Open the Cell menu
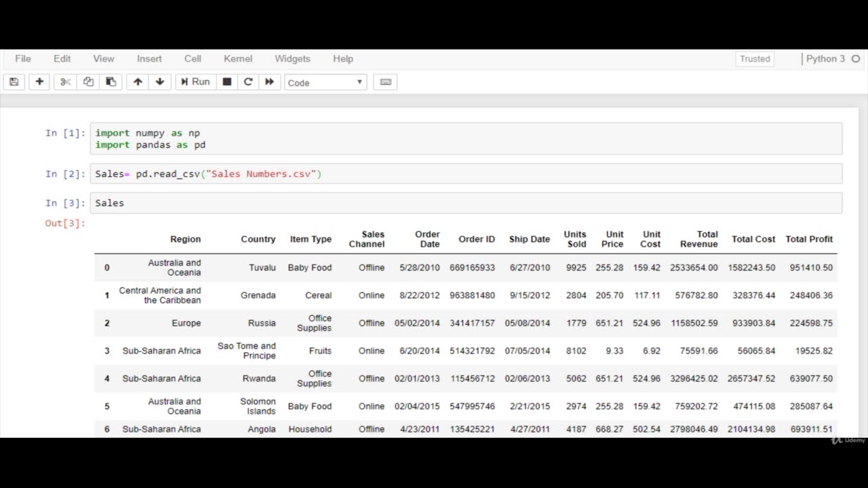The image size is (868, 488). (x=193, y=59)
